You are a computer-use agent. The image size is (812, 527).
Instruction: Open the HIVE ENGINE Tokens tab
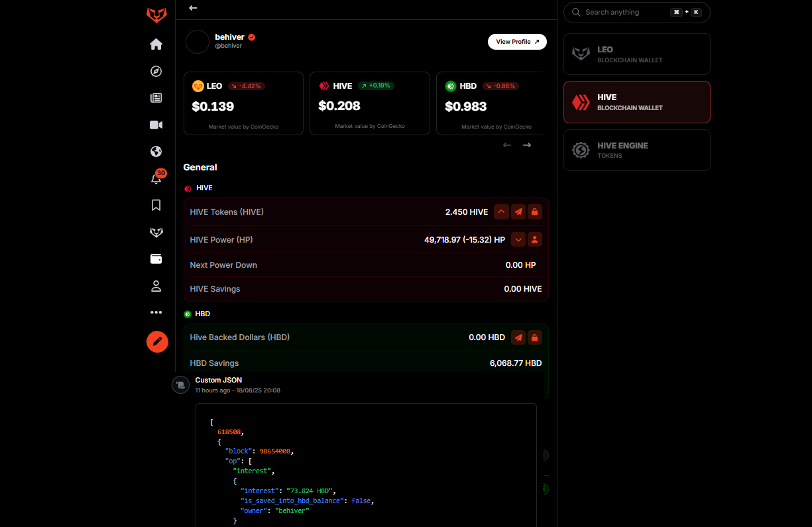[x=637, y=150]
